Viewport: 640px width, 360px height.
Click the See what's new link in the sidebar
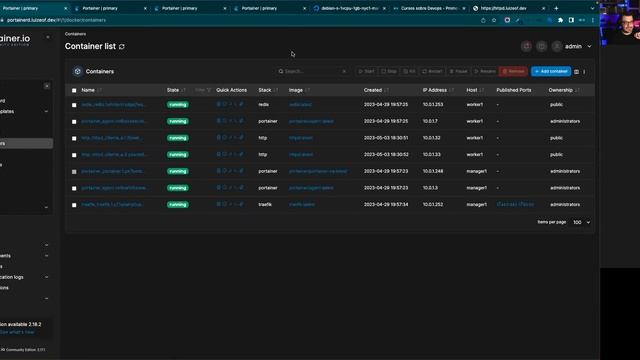coord(17,332)
